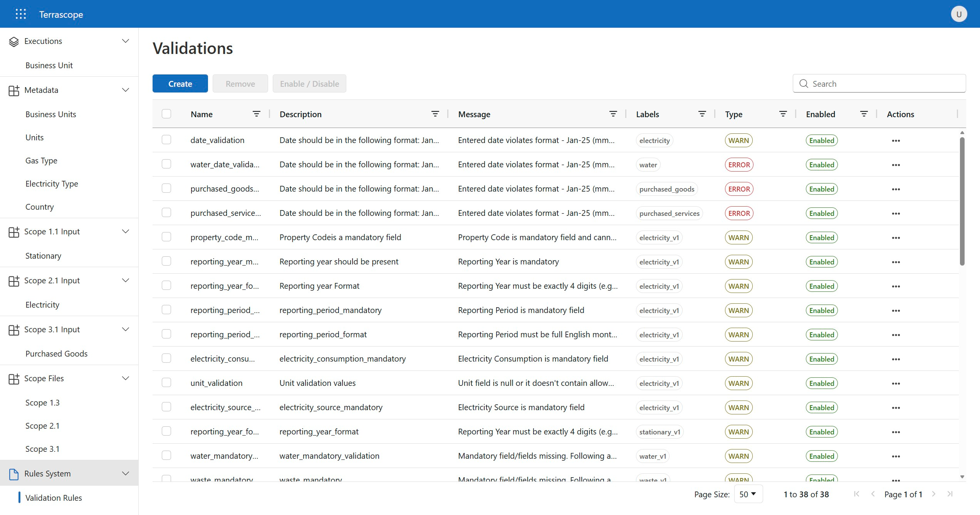
Task: Check the water_date_validation row checkbox
Action: point(166,164)
